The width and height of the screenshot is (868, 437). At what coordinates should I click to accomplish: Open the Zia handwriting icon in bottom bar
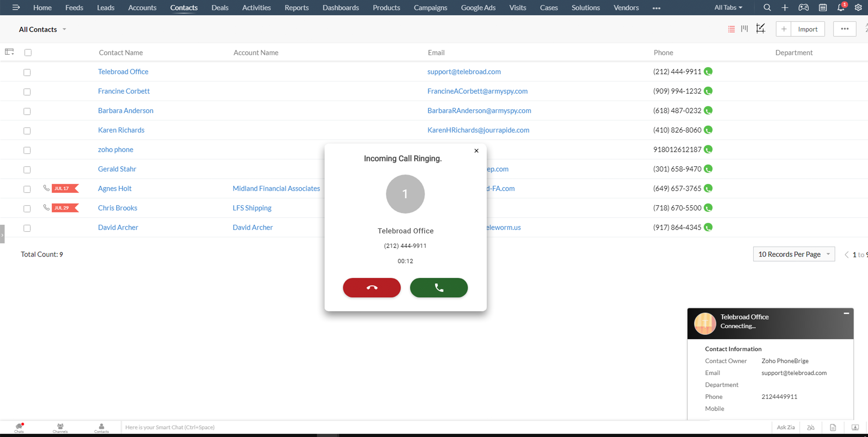coord(811,428)
